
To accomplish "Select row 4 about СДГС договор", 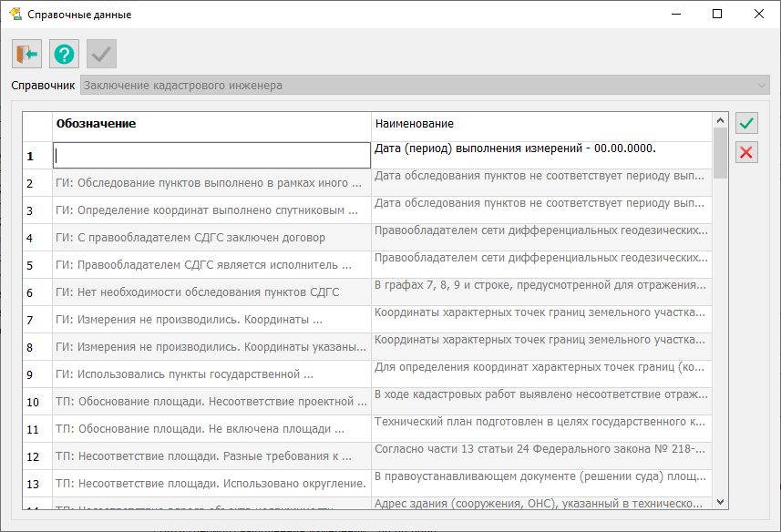I will coord(211,238).
